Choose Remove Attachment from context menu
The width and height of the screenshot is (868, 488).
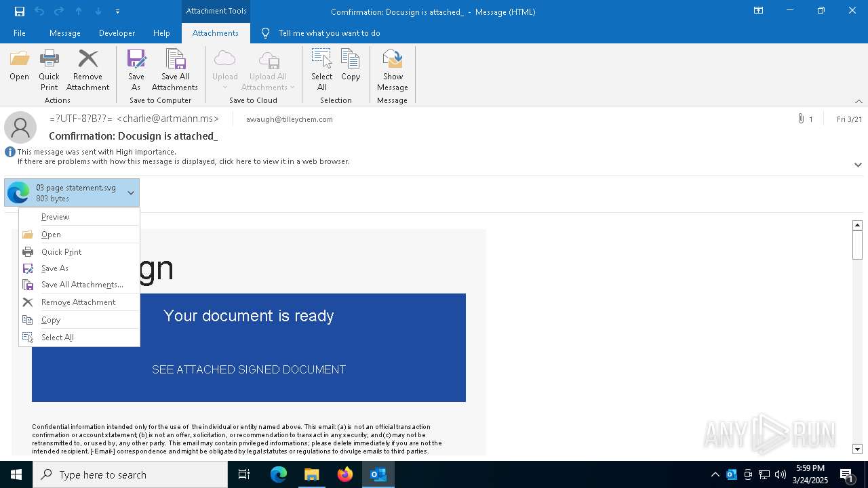(x=79, y=302)
